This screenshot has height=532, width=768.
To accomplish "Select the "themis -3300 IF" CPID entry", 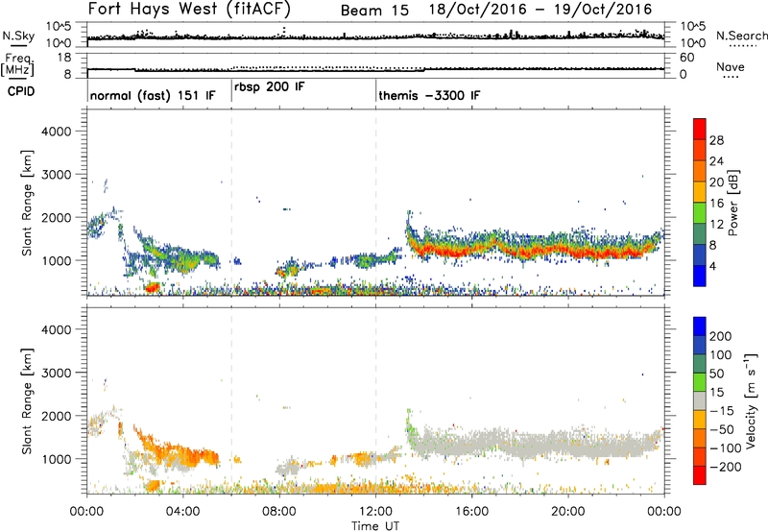I will (x=429, y=95).
